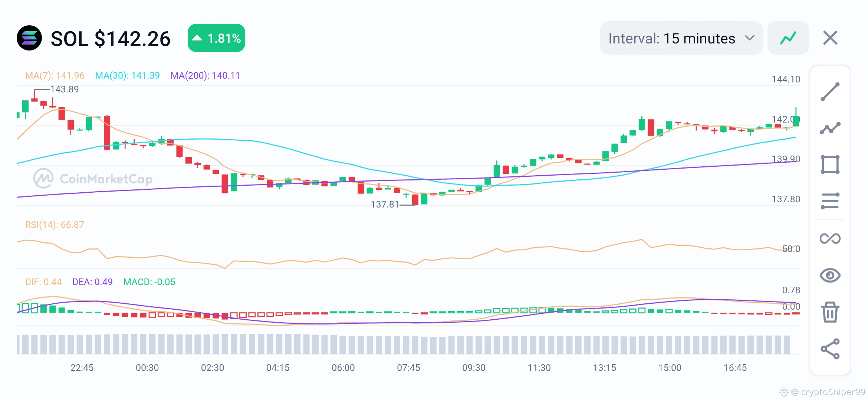Click the MA(200) indicator label
The image size is (868, 401).
(205, 75)
